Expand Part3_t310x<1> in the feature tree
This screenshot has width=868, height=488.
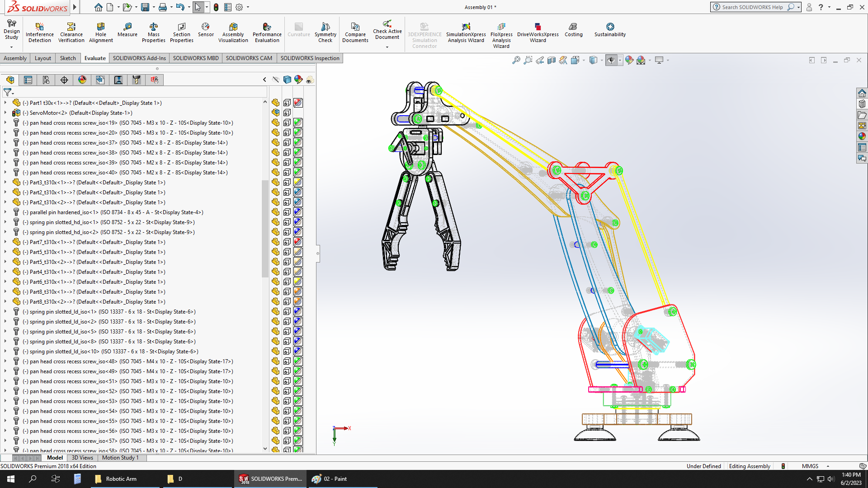click(x=5, y=183)
